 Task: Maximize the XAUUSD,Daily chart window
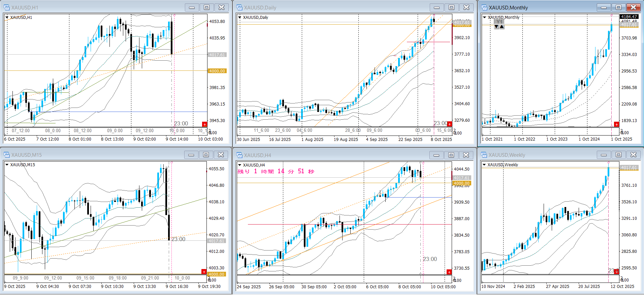(451, 7)
